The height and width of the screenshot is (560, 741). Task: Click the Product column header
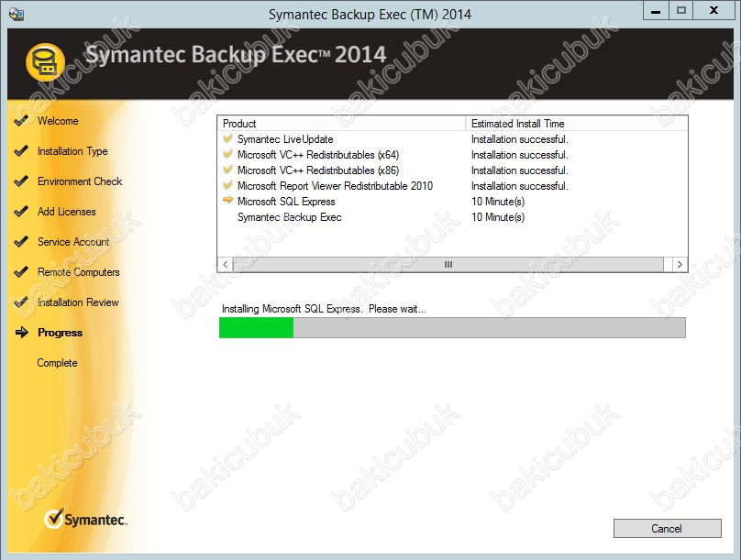(342, 124)
